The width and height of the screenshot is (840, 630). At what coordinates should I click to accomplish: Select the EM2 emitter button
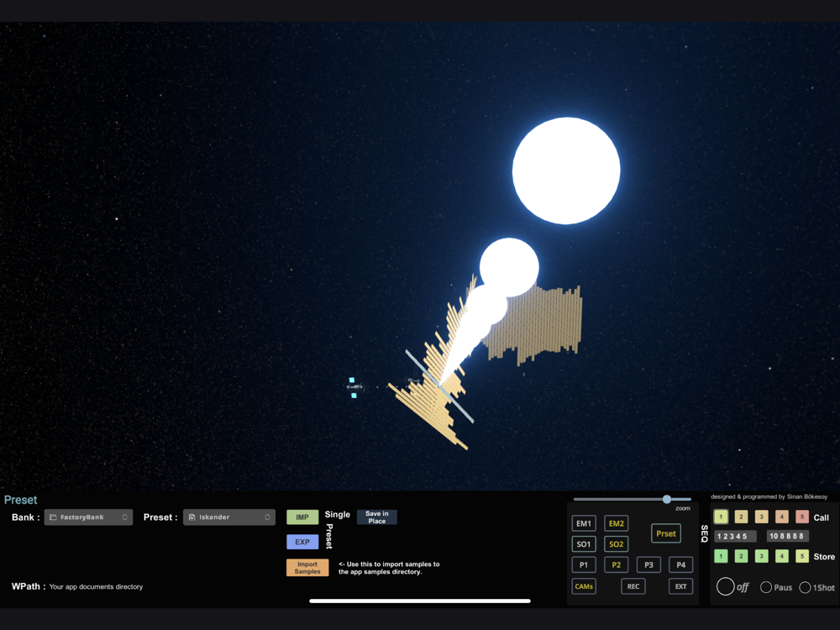coord(616,523)
